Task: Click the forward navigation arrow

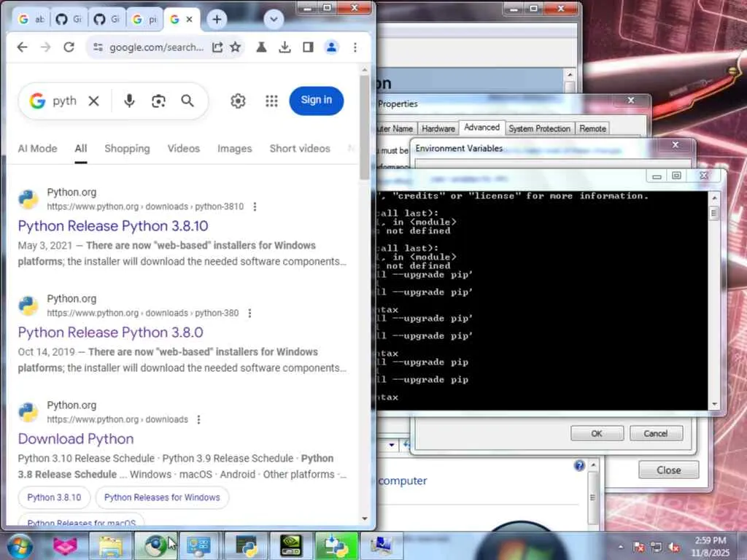Action: [46, 47]
